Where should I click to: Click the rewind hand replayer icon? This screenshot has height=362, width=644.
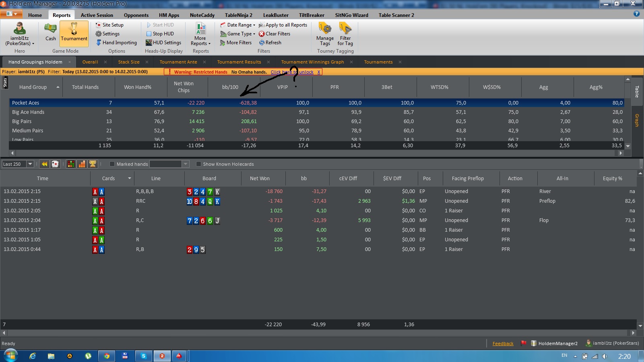click(44, 164)
